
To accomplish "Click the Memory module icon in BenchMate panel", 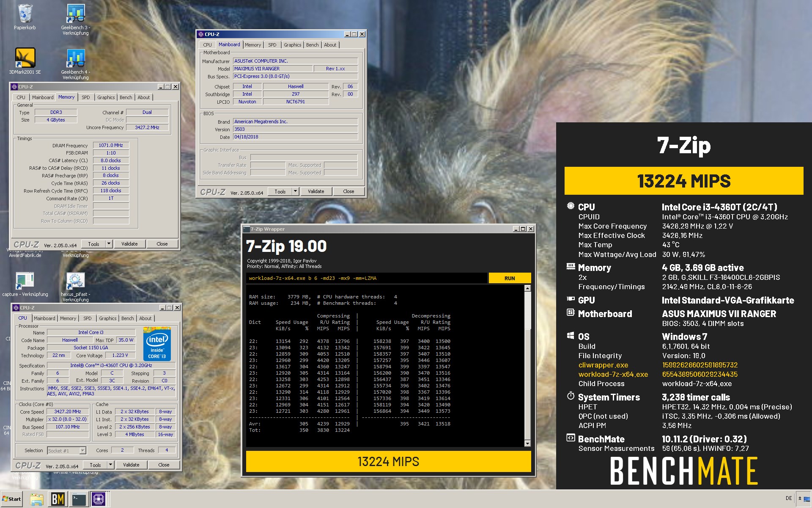I will (x=571, y=267).
